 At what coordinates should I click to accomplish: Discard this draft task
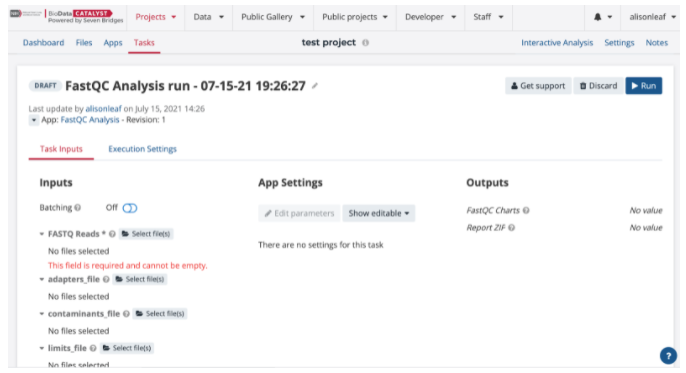[598, 86]
